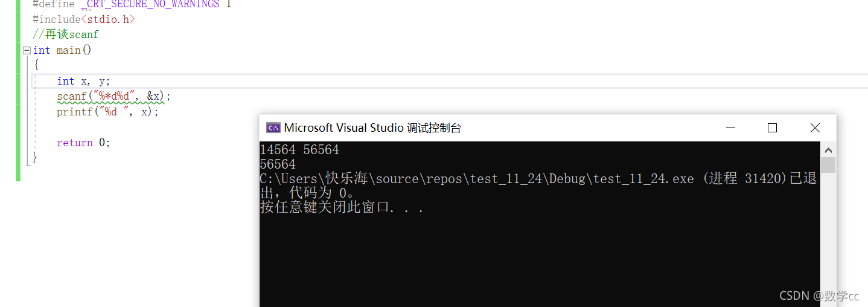Click the closing brace of main
This screenshot has width=868, height=307.
pos(35,157)
